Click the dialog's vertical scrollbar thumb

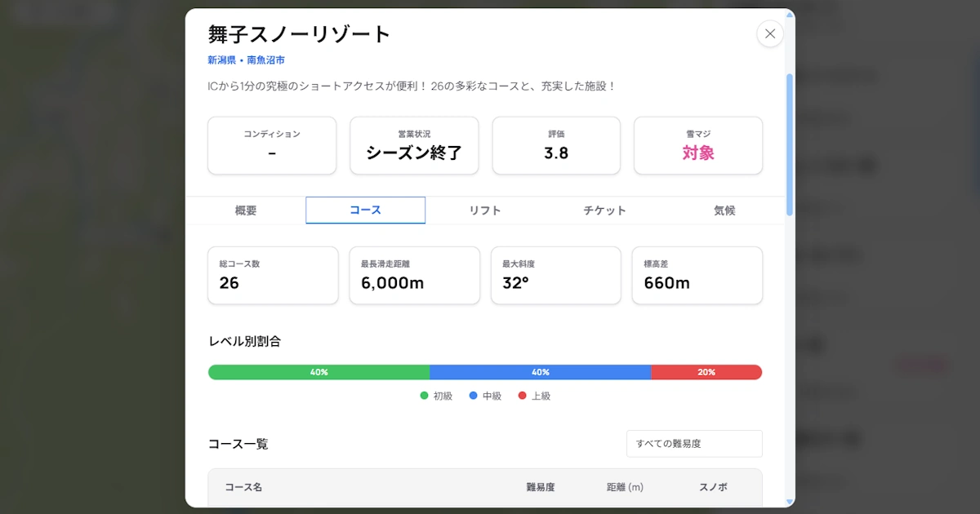tap(789, 144)
